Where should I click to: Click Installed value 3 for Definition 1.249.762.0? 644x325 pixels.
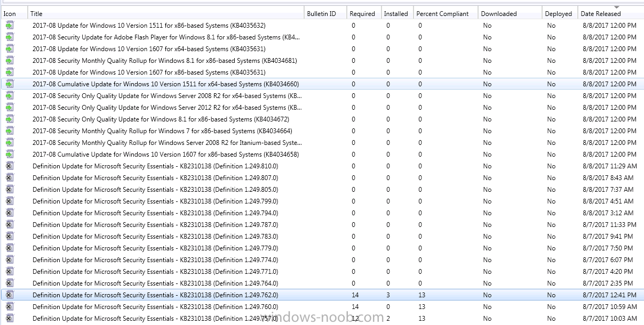388,295
